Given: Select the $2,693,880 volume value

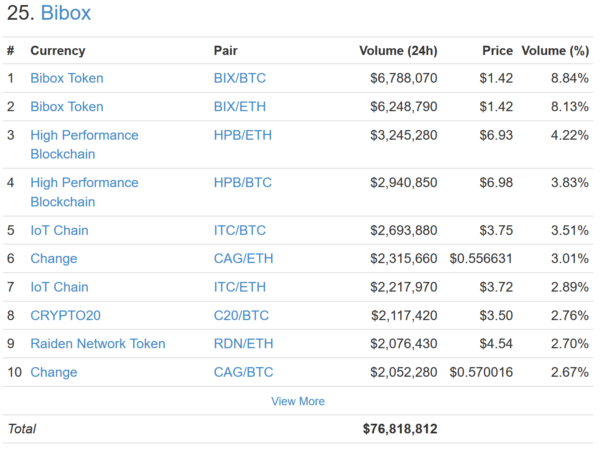Looking at the screenshot, I should [403, 230].
